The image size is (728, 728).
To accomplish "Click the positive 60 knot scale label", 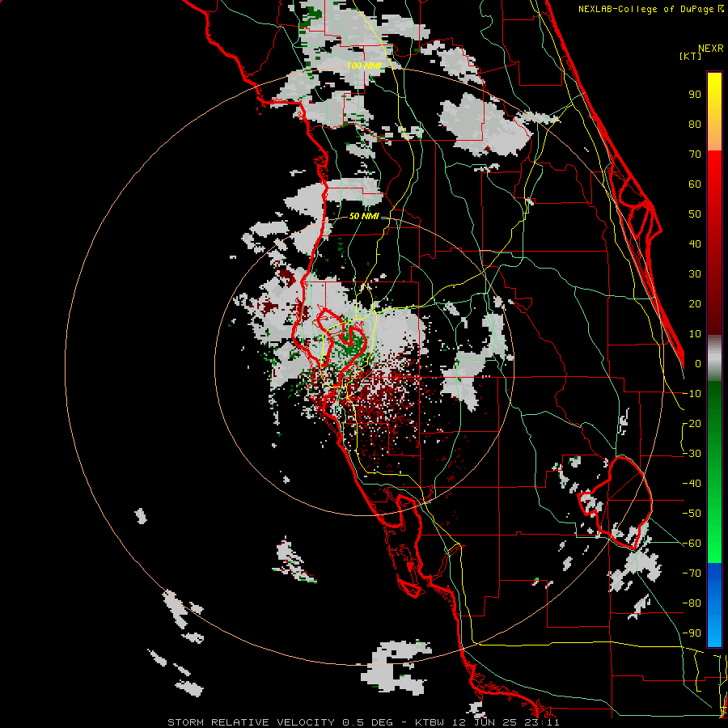I will 695,184.
